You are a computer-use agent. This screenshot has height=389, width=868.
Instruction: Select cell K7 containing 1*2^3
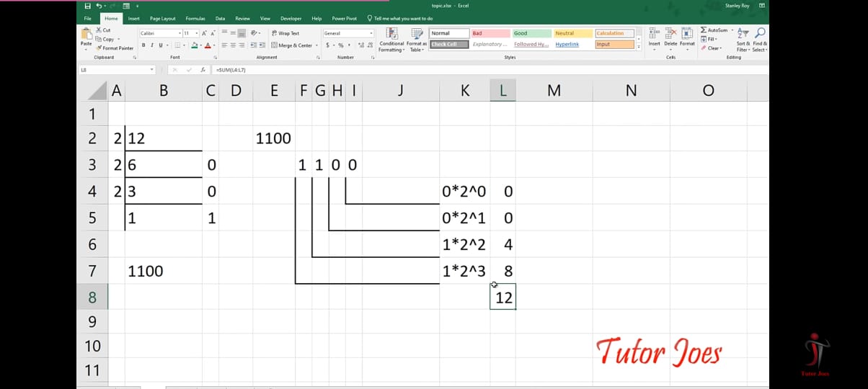click(x=464, y=271)
